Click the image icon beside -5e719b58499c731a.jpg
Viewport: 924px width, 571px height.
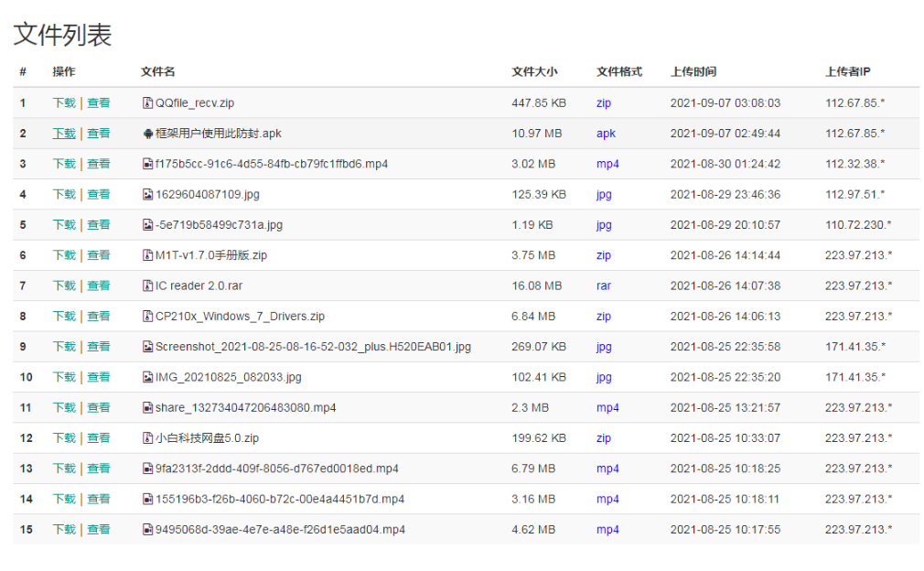(148, 225)
